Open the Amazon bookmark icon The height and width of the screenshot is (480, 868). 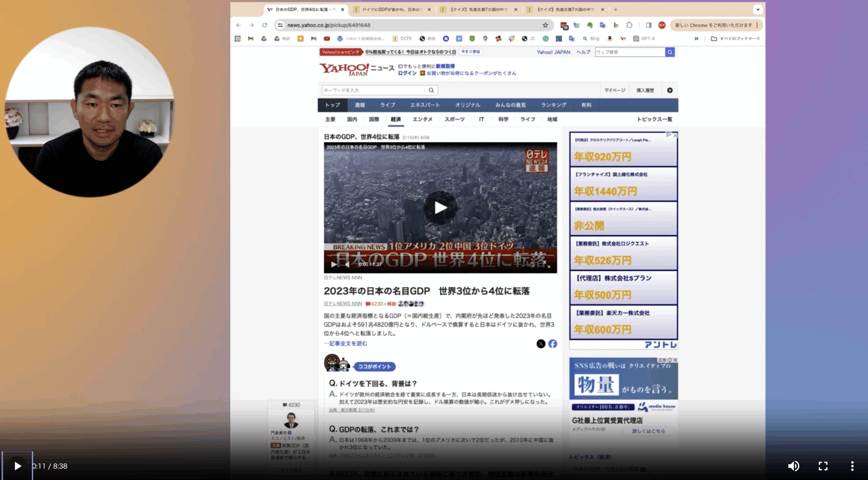pos(610,39)
